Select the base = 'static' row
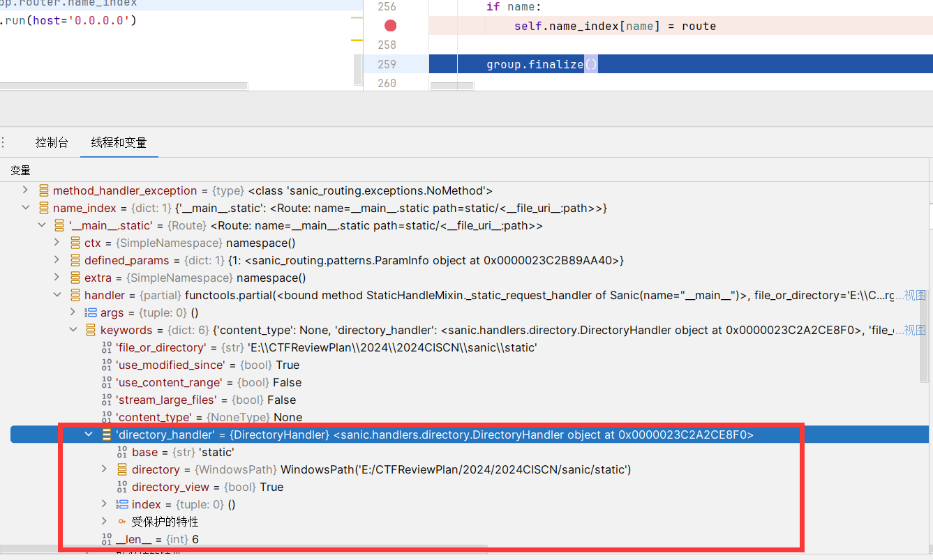 tap(465, 452)
